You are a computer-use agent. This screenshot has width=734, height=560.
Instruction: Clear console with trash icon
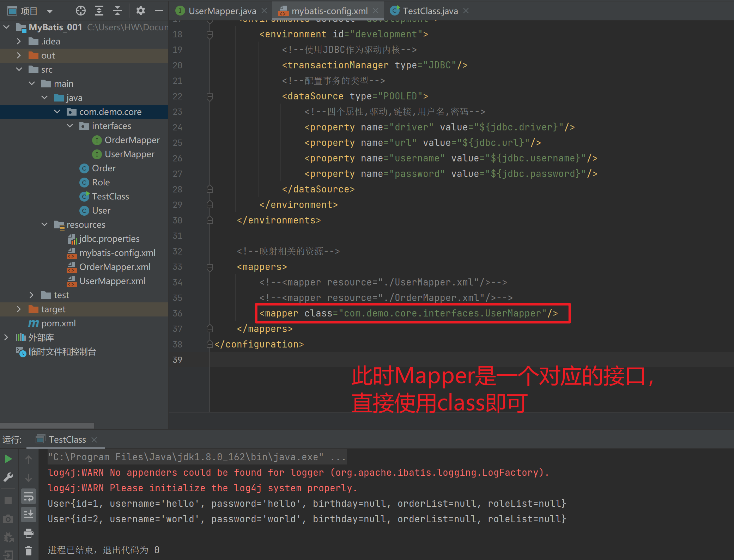[x=29, y=550]
